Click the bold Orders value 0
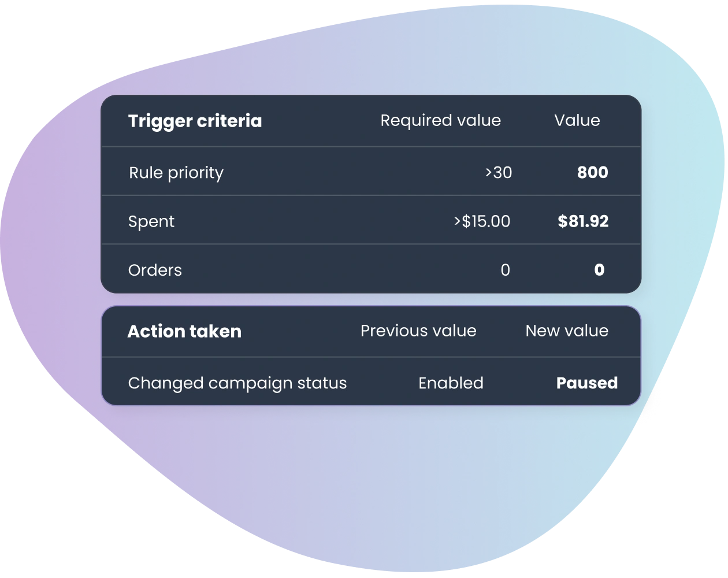728x578 pixels. pyautogui.click(x=599, y=270)
